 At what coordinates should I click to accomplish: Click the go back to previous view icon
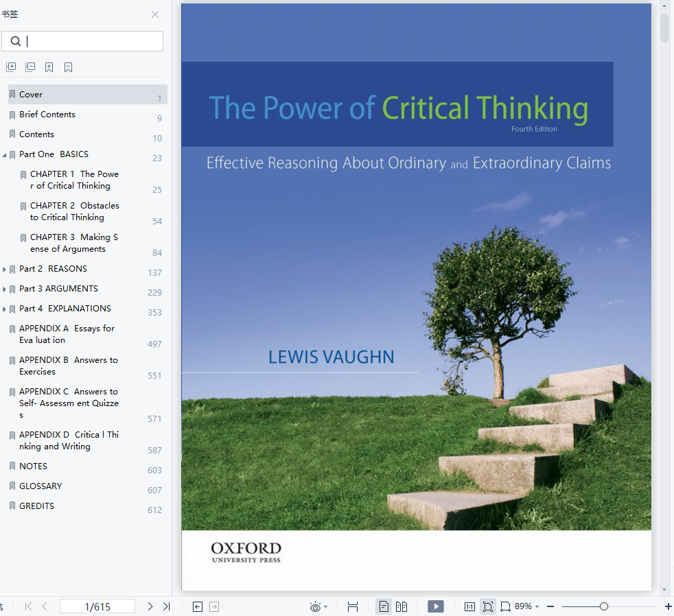pos(197,606)
